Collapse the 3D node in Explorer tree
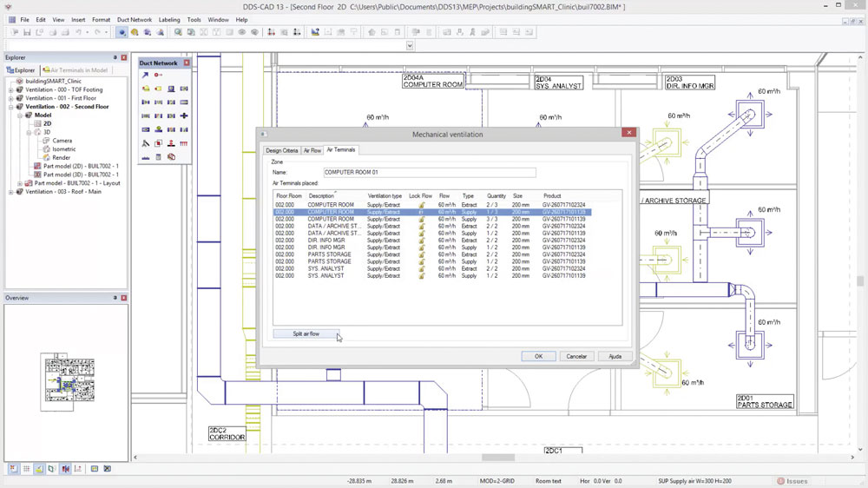Image resolution: width=868 pixels, height=488 pixels. pos(29,132)
